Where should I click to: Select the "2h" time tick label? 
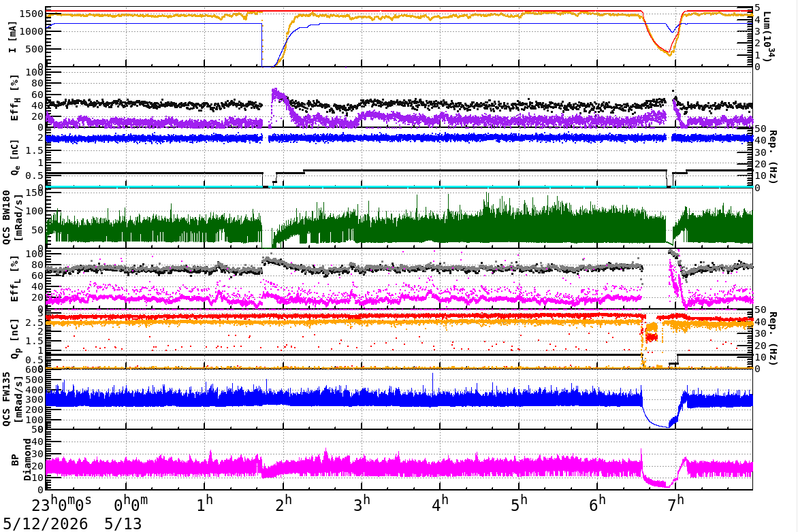tap(283, 505)
